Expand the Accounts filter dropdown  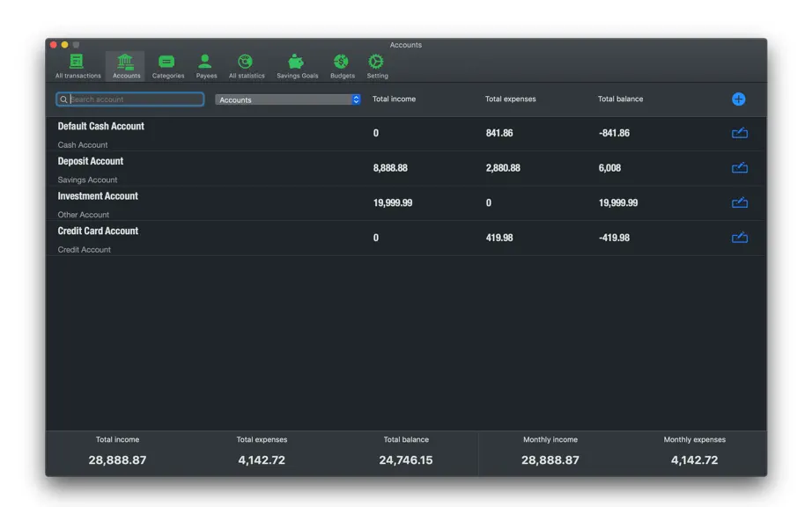click(288, 99)
